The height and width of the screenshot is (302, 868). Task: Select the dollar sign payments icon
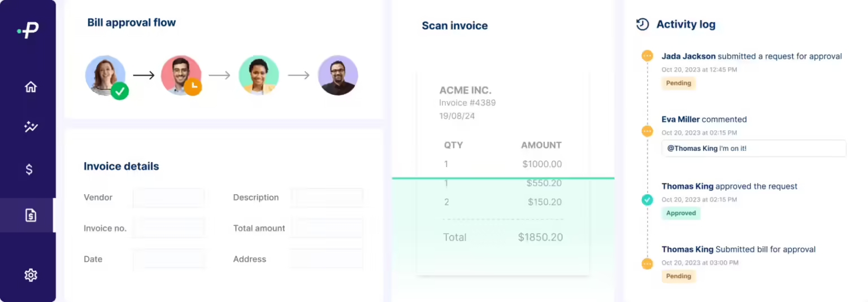(x=29, y=169)
